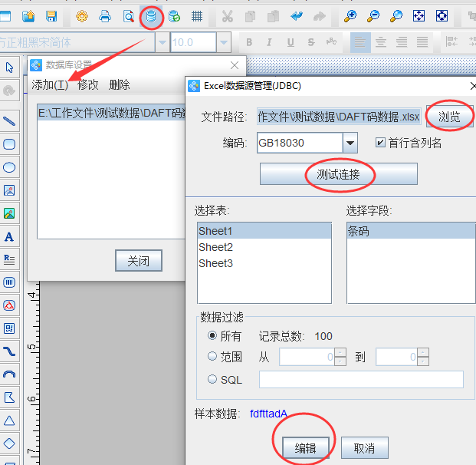Toggle the grid display icon

[197, 16]
